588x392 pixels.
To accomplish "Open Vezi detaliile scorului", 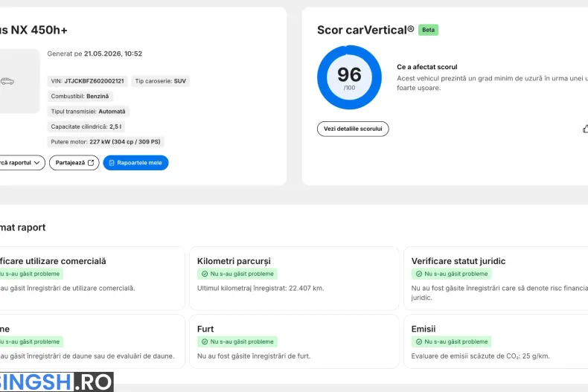I will point(353,129).
